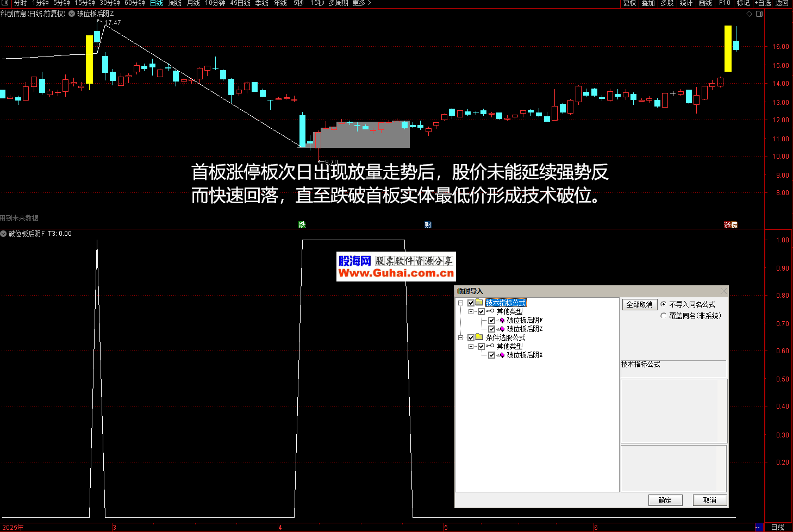Click the 全部取消 button
This screenshot has width=793, height=532.
pyautogui.click(x=640, y=304)
